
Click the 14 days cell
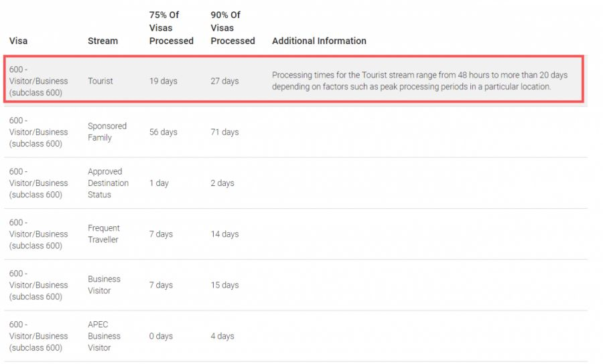(224, 234)
